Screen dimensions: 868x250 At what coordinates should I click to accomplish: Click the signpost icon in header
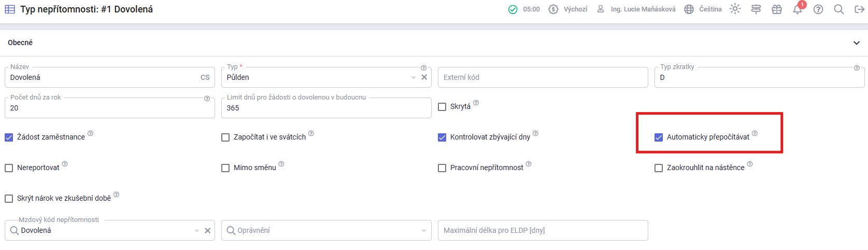(x=756, y=9)
